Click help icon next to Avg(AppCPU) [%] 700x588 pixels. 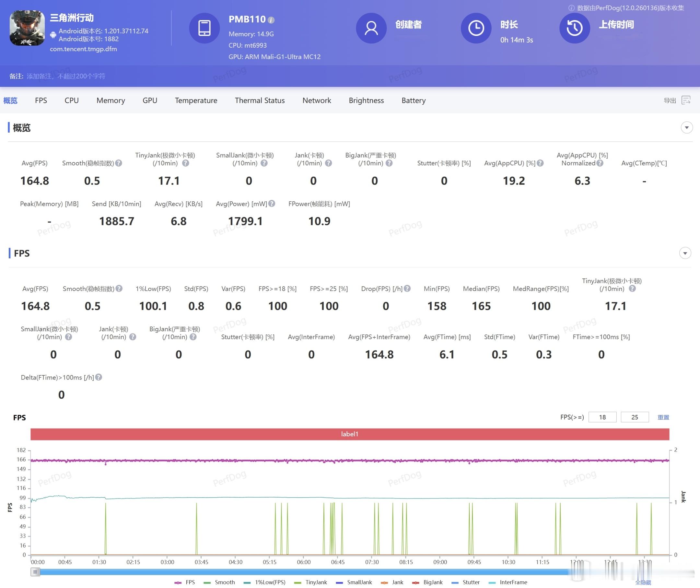(x=540, y=163)
